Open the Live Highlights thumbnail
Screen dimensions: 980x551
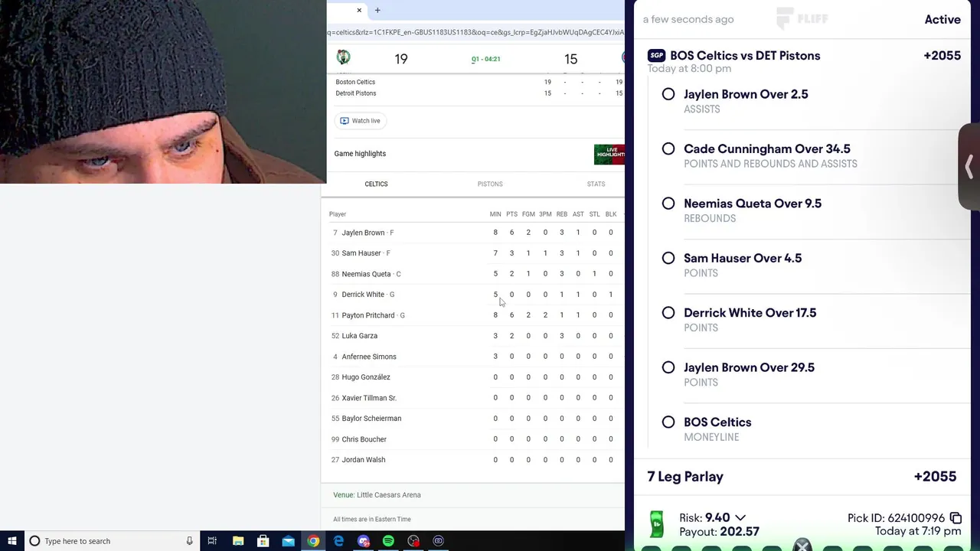click(x=609, y=154)
